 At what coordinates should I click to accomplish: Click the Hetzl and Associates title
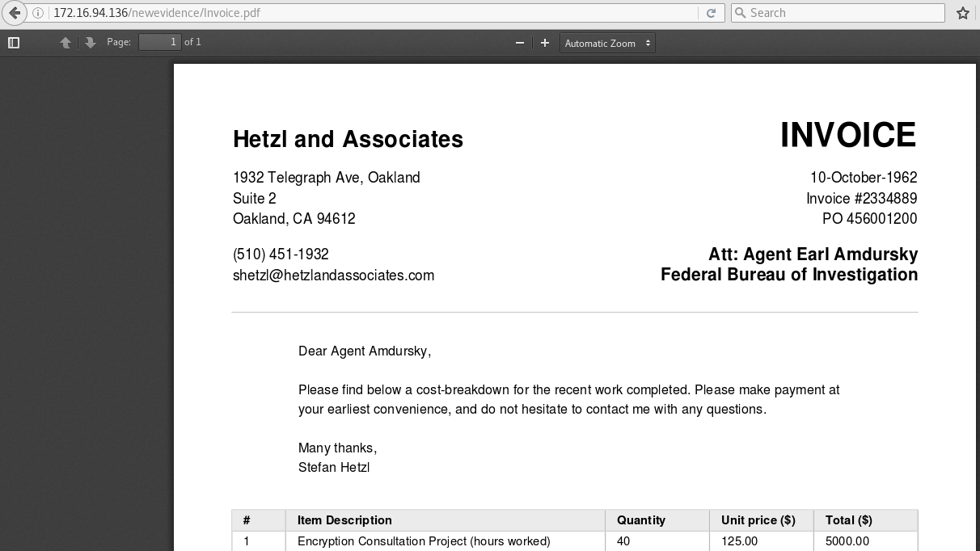point(348,139)
